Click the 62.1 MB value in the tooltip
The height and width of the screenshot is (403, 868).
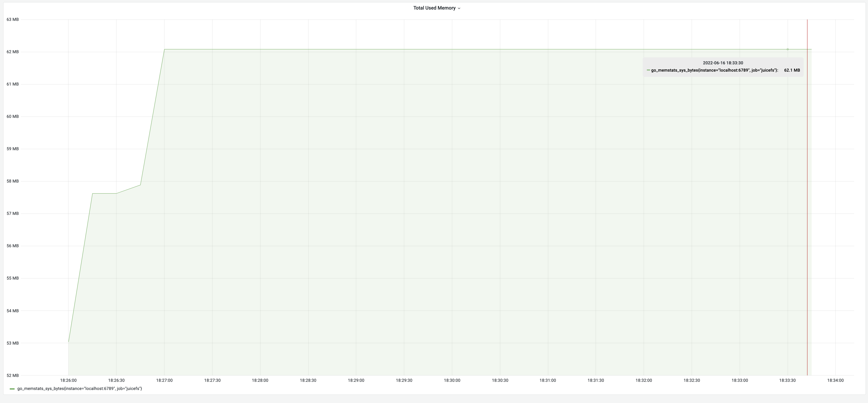click(x=792, y=70)
